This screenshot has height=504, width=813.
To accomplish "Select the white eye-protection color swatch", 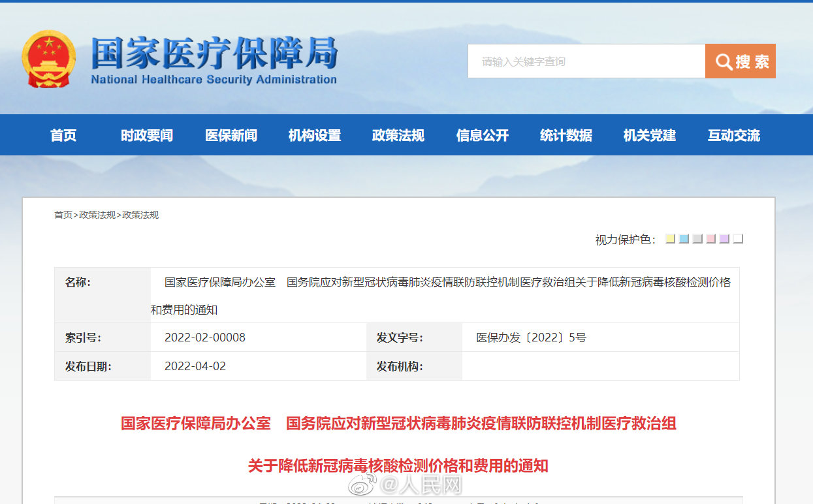I will coord(738,238).
